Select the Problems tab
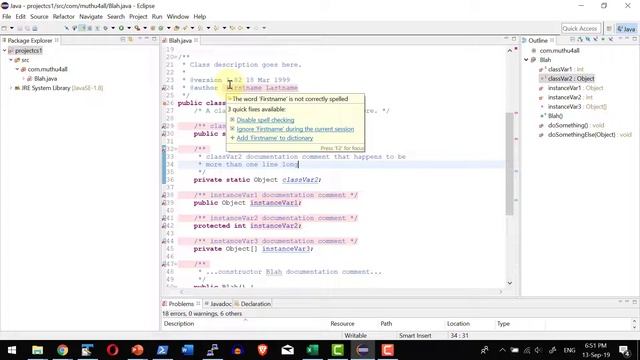640x360 pixels. coord(181,304)
